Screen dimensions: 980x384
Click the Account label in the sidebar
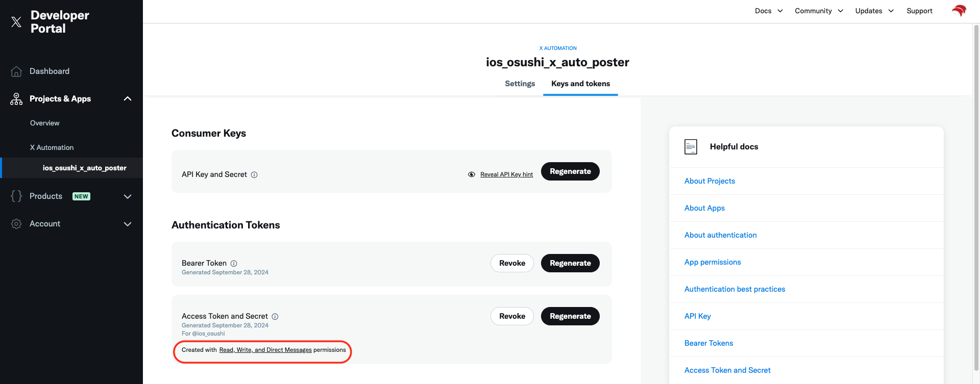[x=45, y=224]
